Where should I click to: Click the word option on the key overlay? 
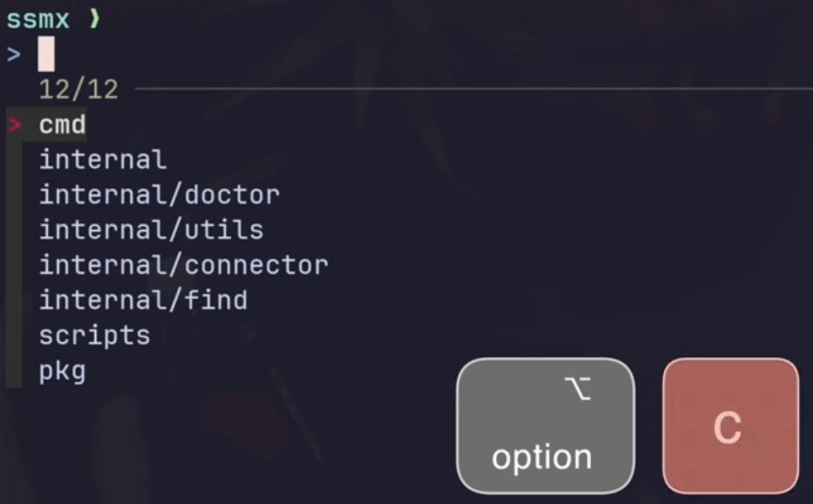[x=542, y=458]
